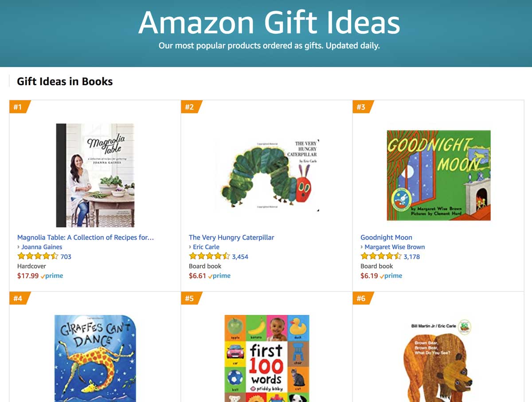Open the Goodnight Moon cover image
532x402 pixels.
click(x=438, y=175)
